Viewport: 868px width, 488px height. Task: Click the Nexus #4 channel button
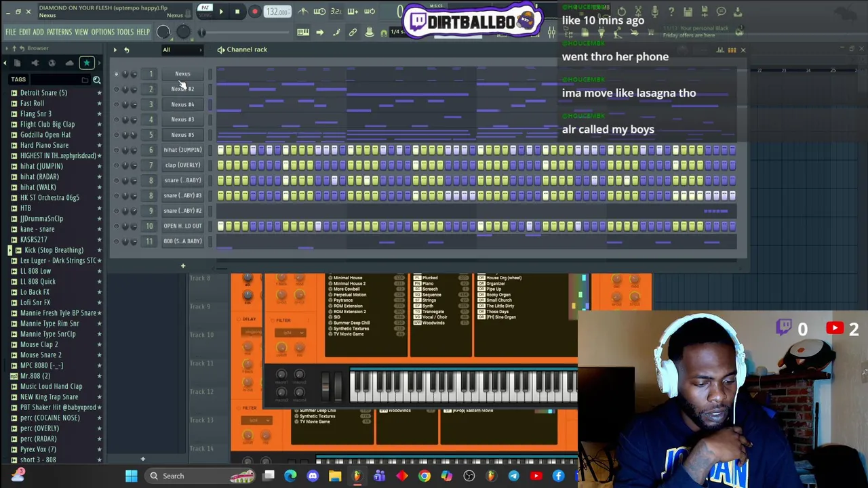click(x=182, y=104)
